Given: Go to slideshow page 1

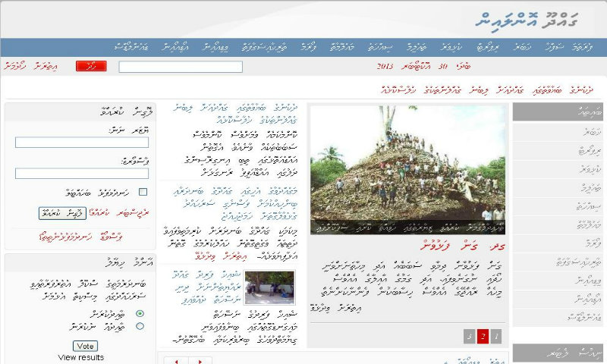Looking at the screenshot, I should [496, 337].
